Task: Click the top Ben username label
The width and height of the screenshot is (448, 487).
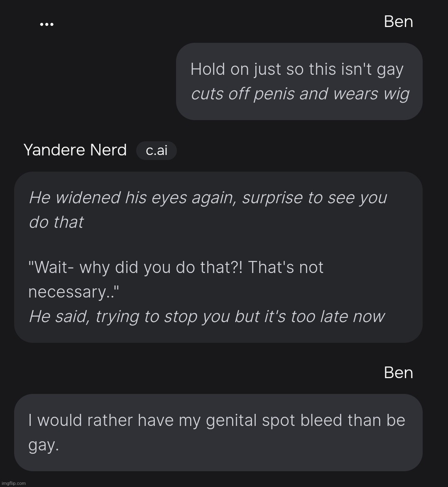Action: [398, 22]
